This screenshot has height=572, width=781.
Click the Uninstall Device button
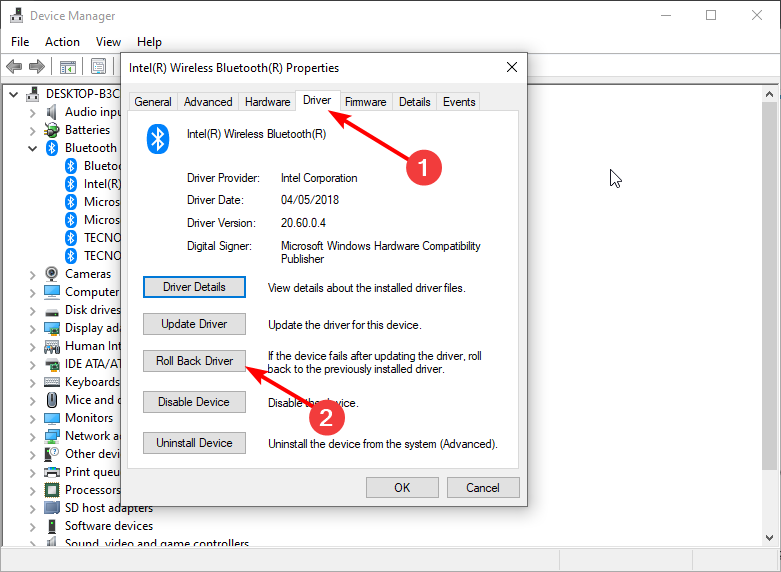point(194,443)
